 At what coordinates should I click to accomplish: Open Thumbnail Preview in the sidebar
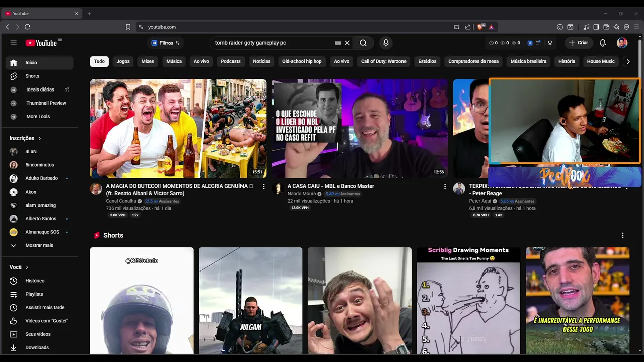(x=40, y=103)
